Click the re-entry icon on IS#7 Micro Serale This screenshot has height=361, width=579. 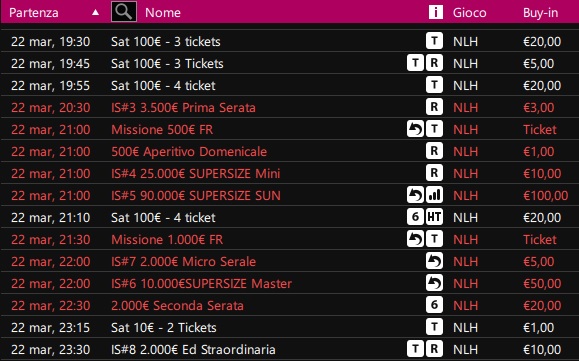click(x=434, y=261)
